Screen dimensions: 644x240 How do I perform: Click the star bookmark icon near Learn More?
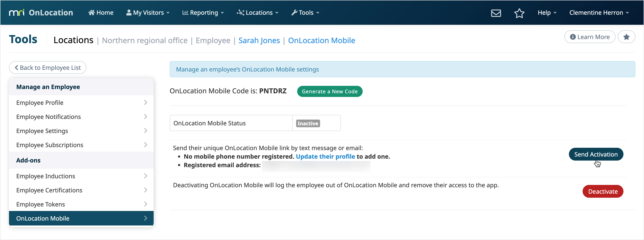(x=627, y=37)
